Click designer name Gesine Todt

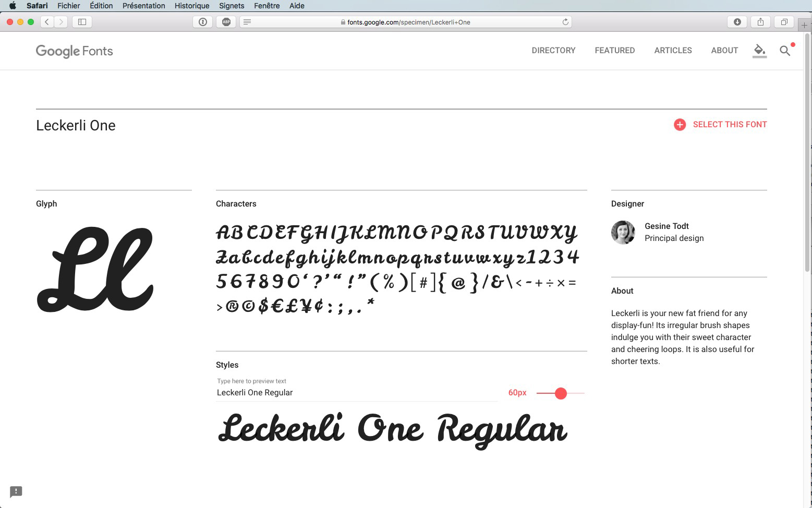666,226
